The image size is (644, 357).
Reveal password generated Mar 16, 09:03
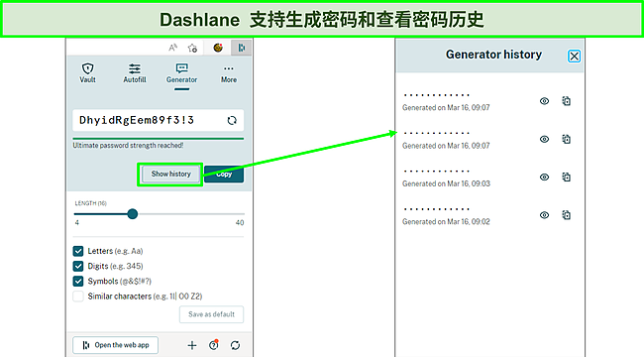(x=544, y=178)
